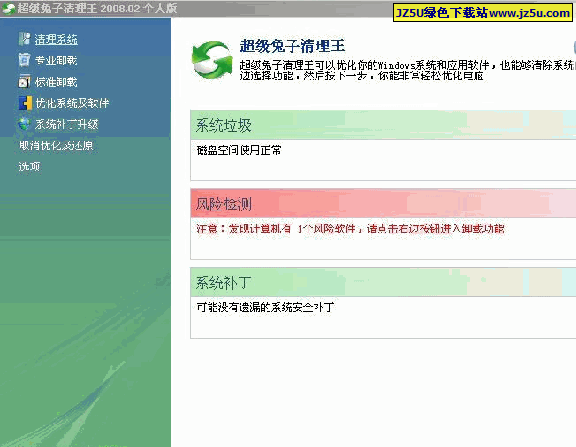Viewport: 576px width, 447px height.
Task: Click the window title 超级兔子清理王 2008.02
Action: click(97, 8)
